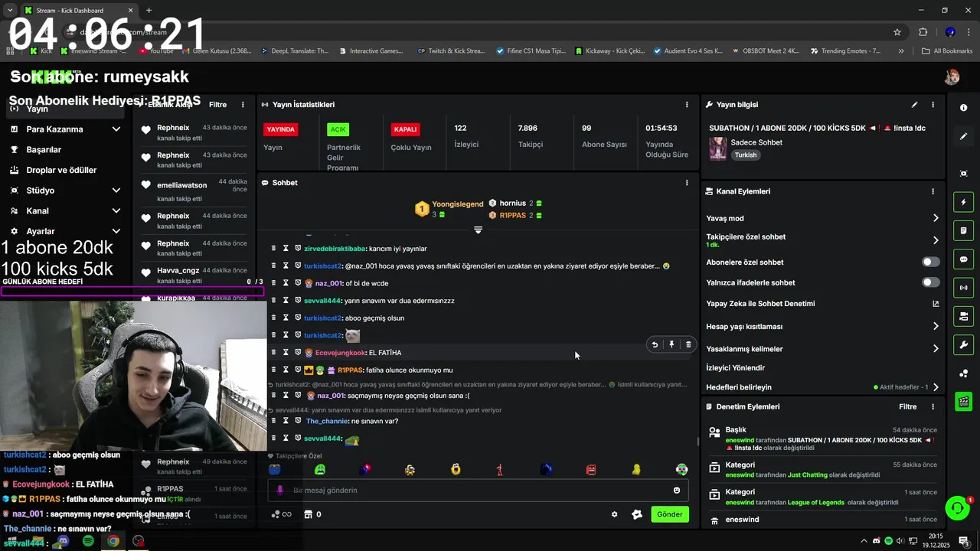
Task: Click Filtre in Etkinlik Akışı
Action: (217, 105)
